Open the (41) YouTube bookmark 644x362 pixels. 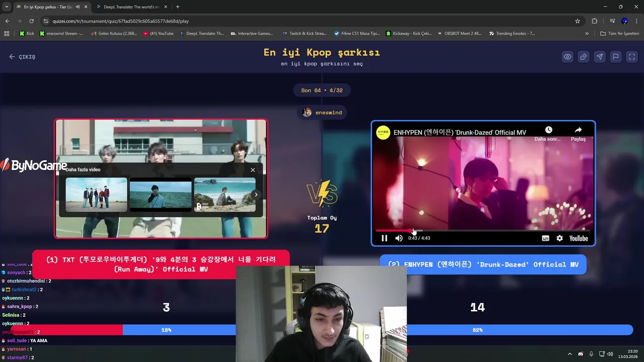158,34
